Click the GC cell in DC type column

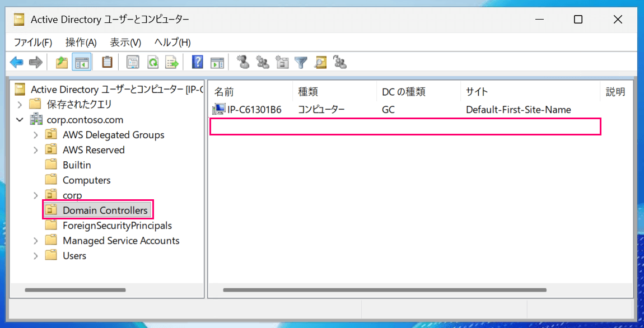point(388,110)
